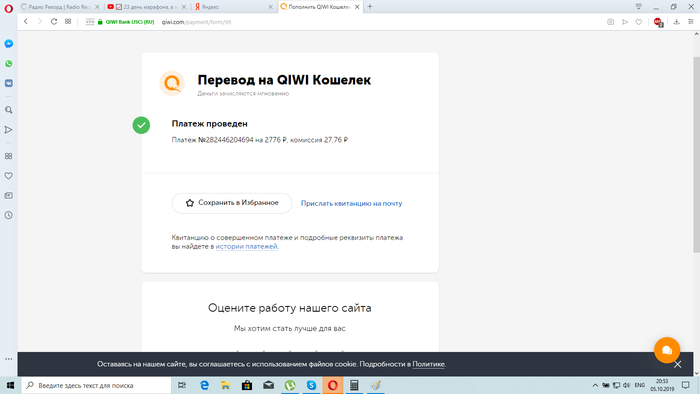Take a snapshot with camera icon
Image resolution: width=700 pixels, height=394 pixels.
610,22
